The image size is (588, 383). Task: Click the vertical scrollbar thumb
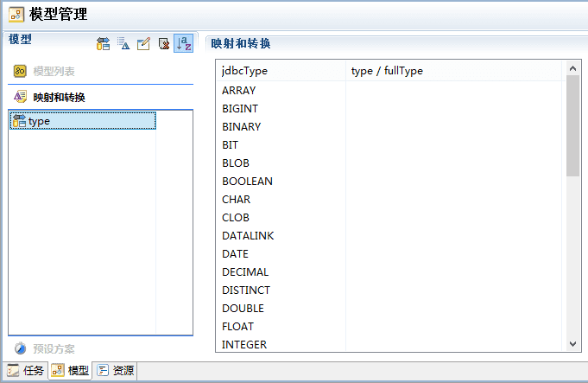(x=573, y=125)
